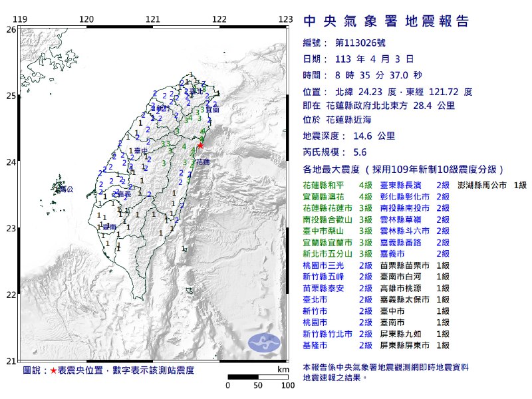Click the row 臺中市 1級

[414, 311]
